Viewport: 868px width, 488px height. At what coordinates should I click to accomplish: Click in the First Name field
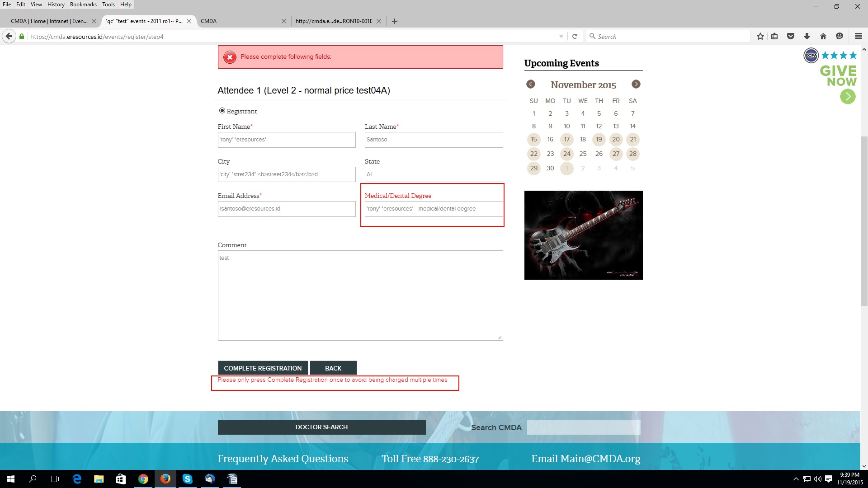tap(287, 140)
